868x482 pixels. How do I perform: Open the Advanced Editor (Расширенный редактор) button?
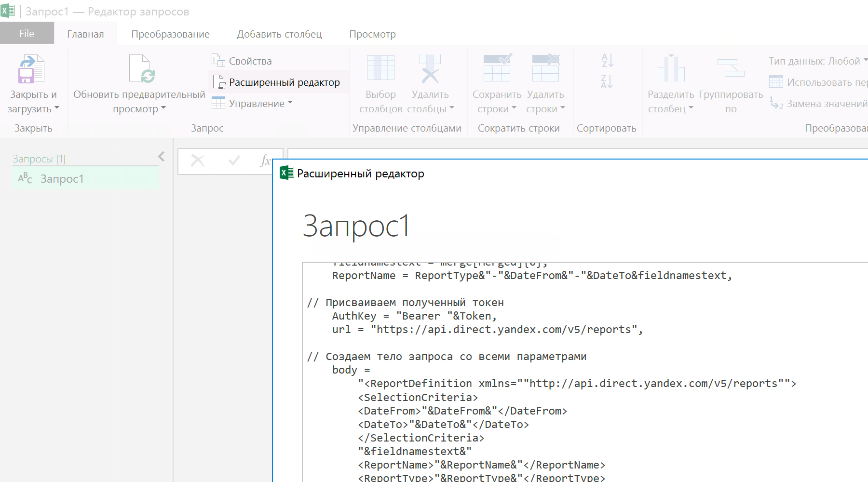pyautogui.click(x=276, y=82)
